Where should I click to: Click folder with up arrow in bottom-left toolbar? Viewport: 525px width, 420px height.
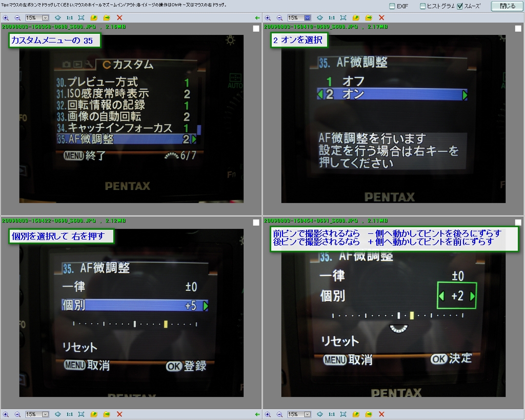[x=94, y=414]
